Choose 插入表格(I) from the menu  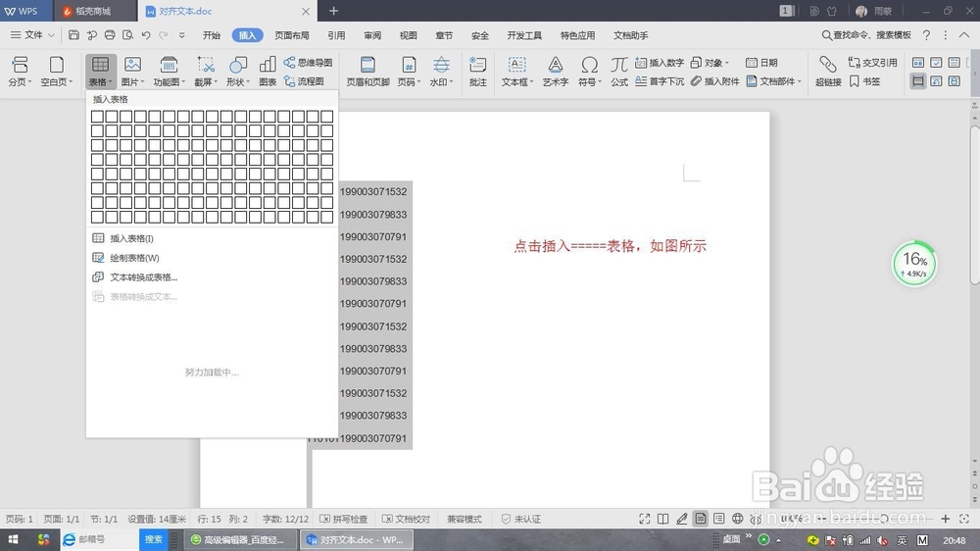212,238
